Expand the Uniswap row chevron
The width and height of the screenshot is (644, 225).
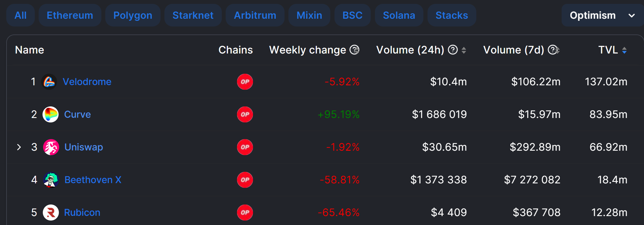(x=19, y=147)
